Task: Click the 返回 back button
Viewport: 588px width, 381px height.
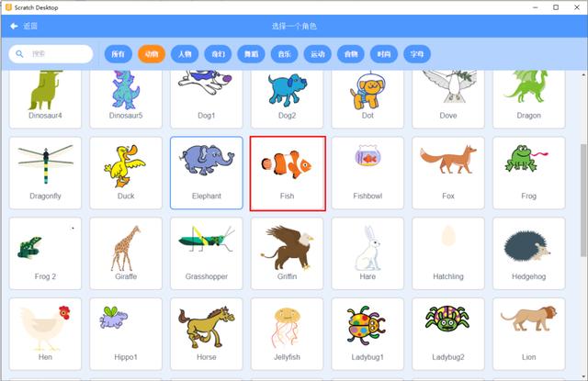Action: (x=24, y=26)
